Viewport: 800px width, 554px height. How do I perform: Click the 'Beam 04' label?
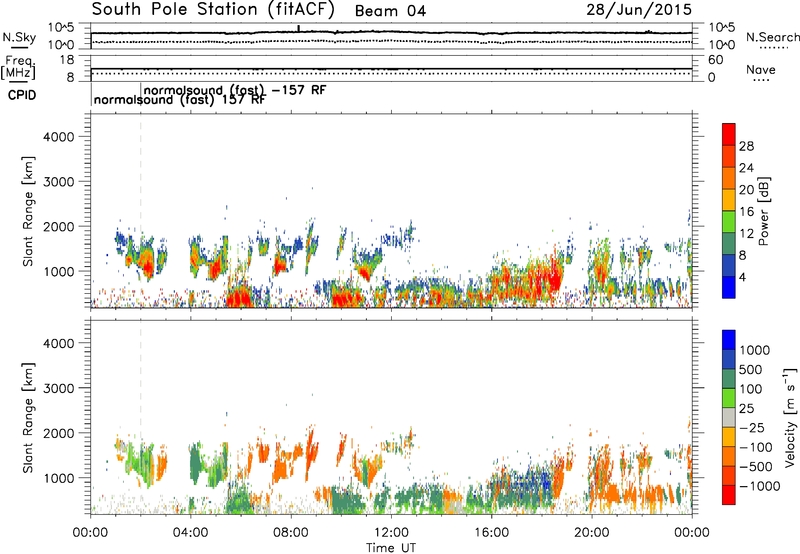[390, 11]
